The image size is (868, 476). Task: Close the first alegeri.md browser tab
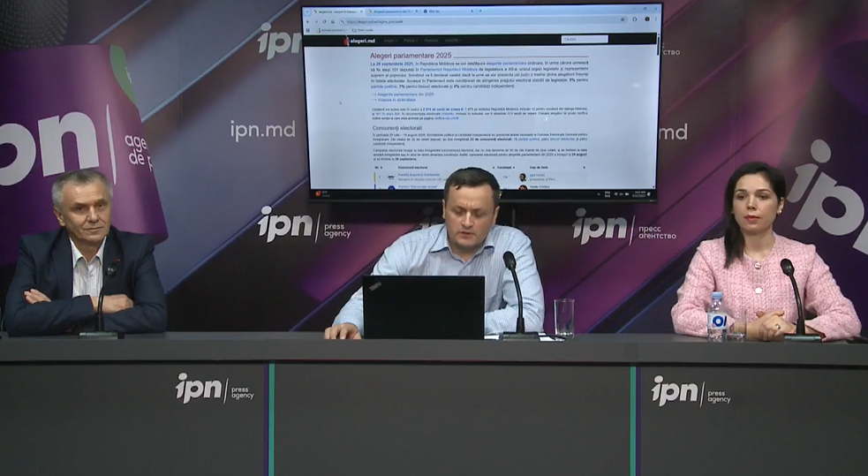click(x=362, y=11)
